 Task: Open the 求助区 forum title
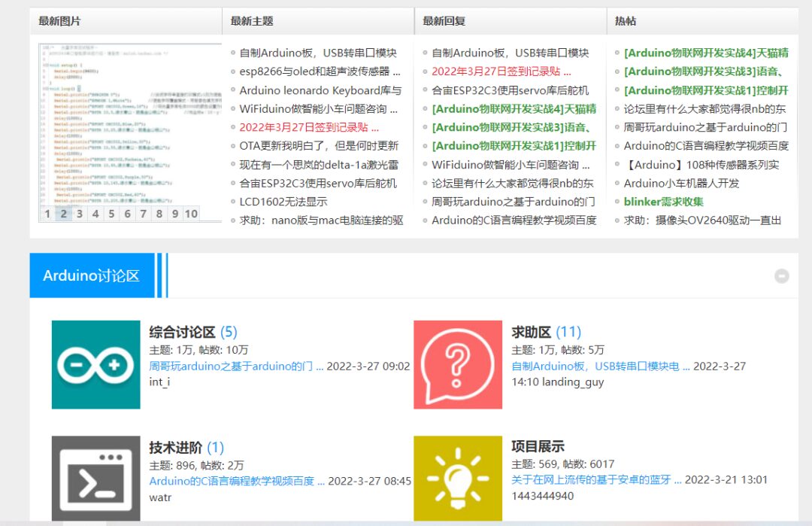pyautogui.click(x=531, y=332)
